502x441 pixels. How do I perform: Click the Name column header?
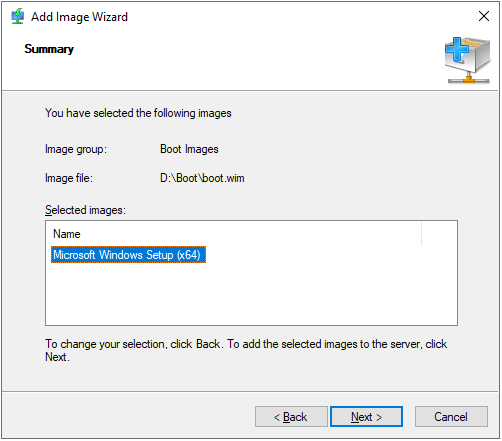67,234
